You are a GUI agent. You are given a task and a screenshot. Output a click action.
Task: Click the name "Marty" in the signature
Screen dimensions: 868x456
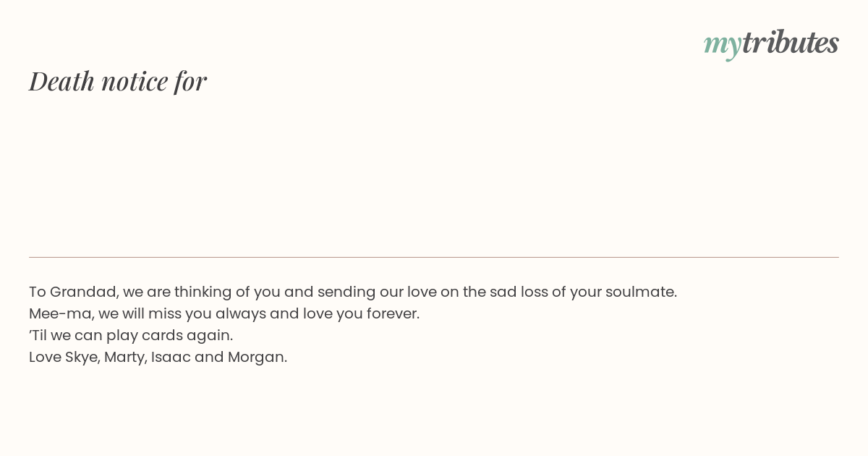point(124,357)
